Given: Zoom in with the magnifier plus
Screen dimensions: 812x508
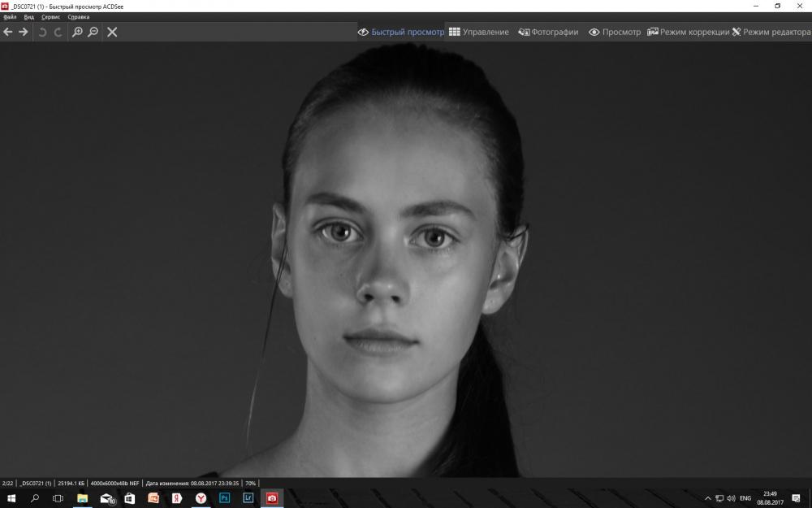Looking at the screenshot, I should [77, 33].
